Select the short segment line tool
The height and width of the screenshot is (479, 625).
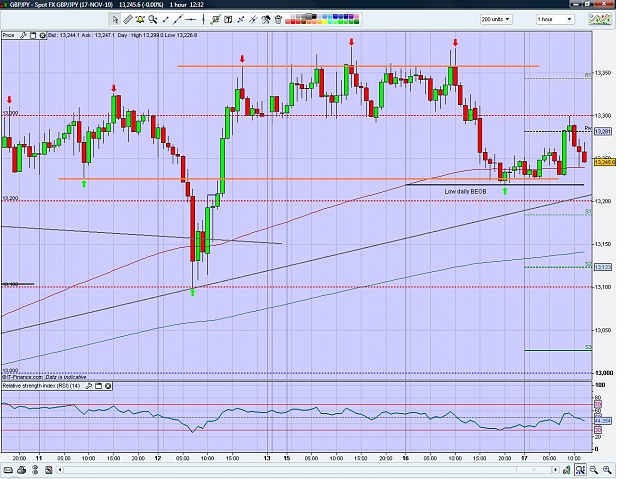coord(165,19)
